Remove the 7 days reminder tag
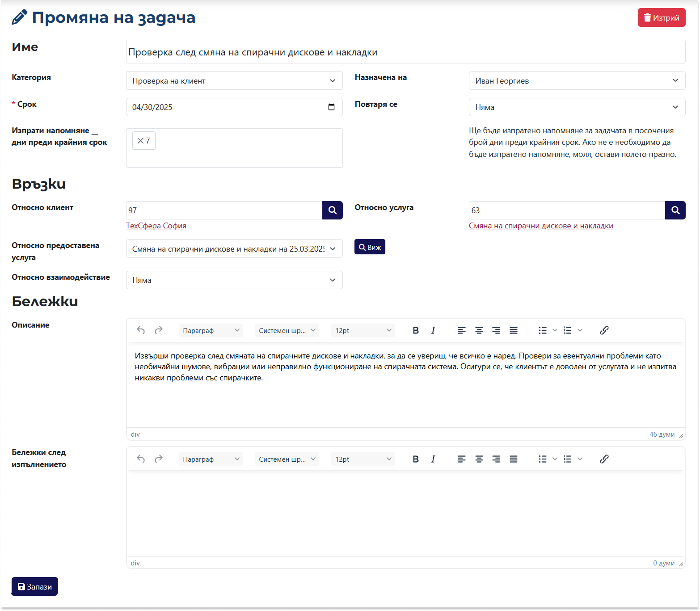Screen dimensions: 700x611 [x=140, y=141]
